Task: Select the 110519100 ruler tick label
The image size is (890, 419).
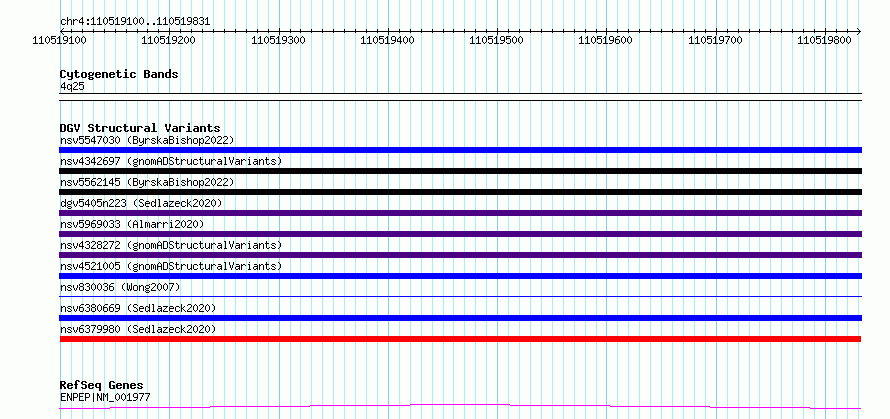Action: tap(59, 40)
